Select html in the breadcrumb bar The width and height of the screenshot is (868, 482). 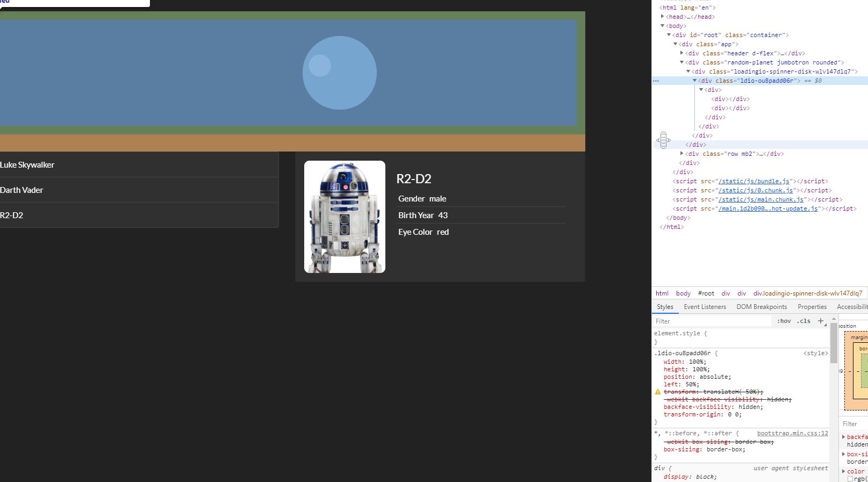(x=662, y=293)
